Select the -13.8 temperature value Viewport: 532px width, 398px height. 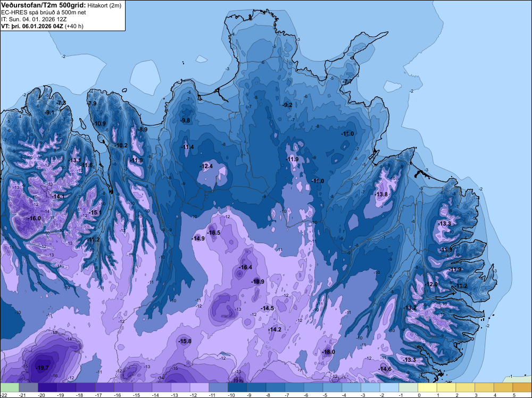(381, 195)
